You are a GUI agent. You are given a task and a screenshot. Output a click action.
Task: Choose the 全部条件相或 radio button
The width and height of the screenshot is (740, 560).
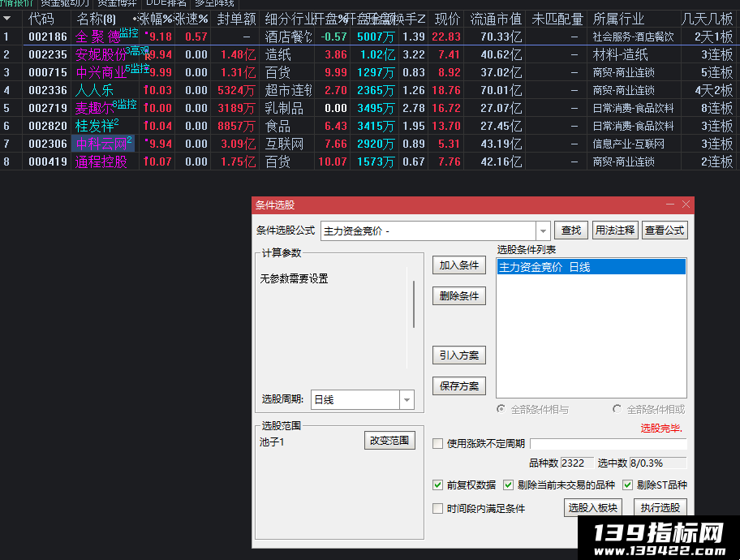click(617, 409)
